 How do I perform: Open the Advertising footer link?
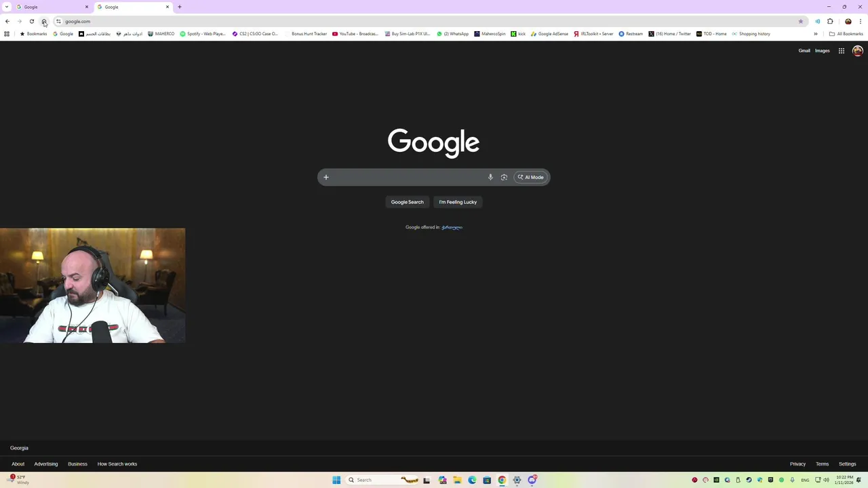(46, 464)
